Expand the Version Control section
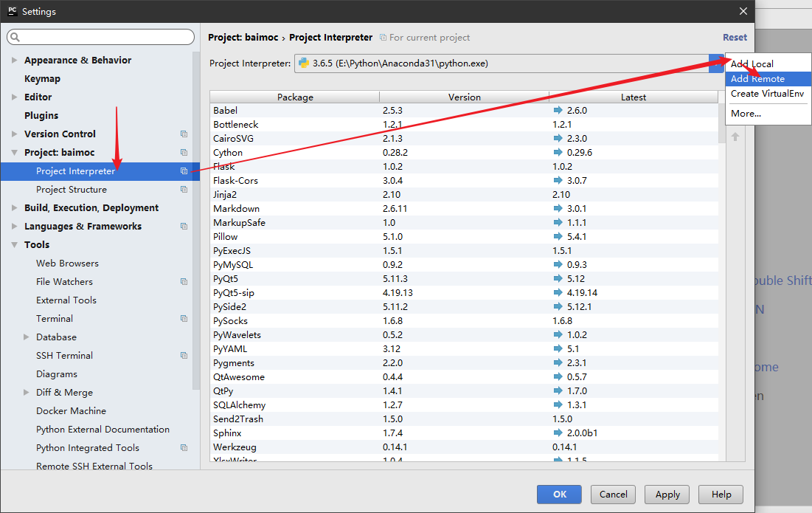Image resolution: width=812 pixels, height=513 pixels. coord(15,134)
